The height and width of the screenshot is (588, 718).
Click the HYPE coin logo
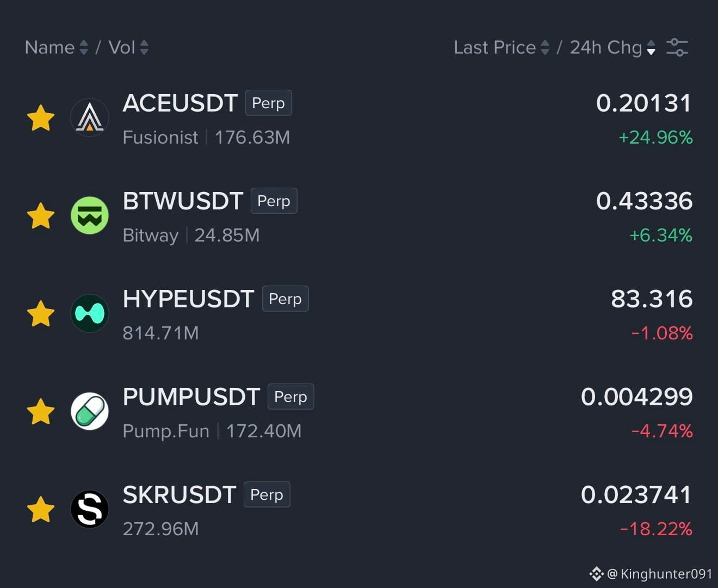coord(90,313)
